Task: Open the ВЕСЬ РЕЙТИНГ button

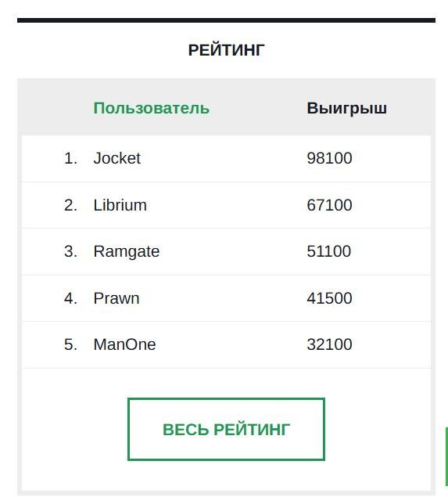Action: pyautogui.click(x=226, y=429)
